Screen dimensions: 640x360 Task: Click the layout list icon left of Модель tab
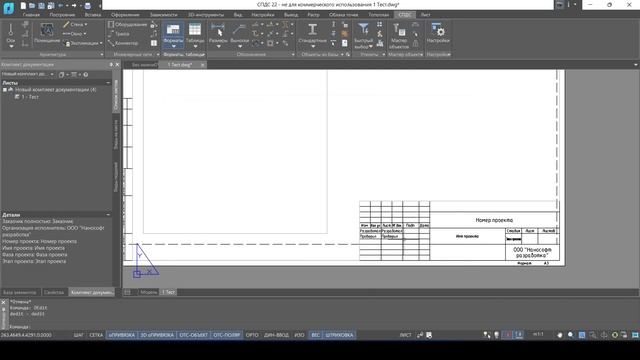pyautogui.click(x=128, y=292)
